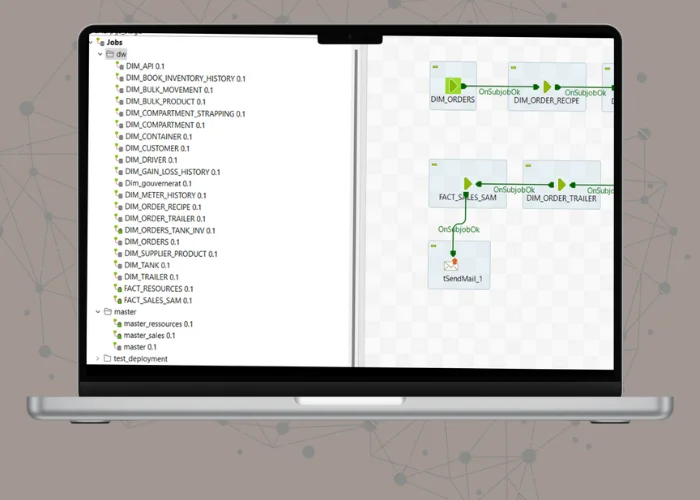Click the DIM_ORDERS tRunJob component icon

452,86
